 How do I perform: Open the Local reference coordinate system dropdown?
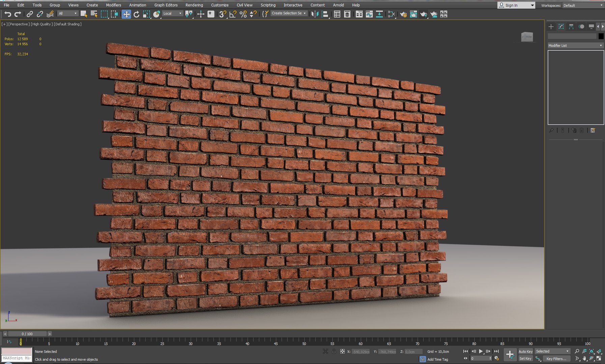[x=172, y=13]
